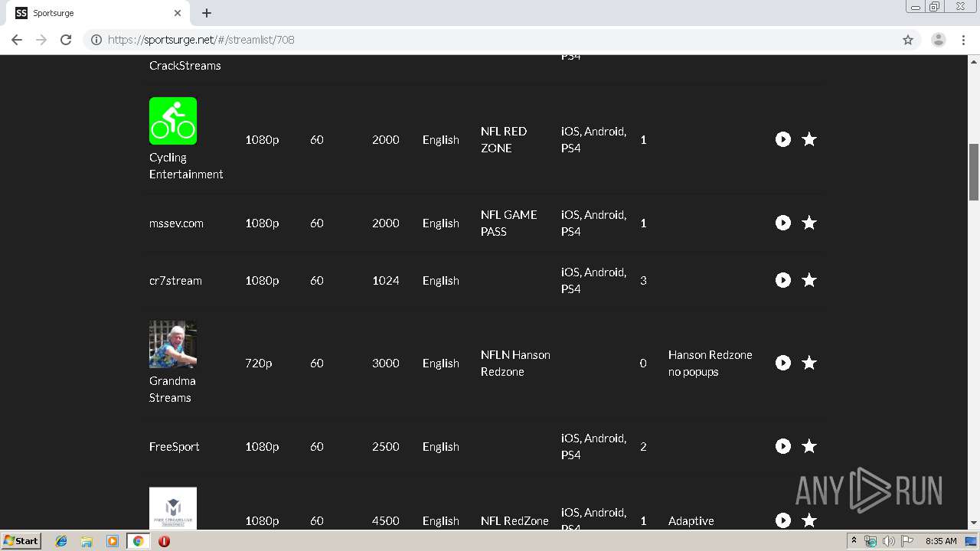The width and height of the screenshot is (980, 551).
Task: Star the FreeSport stream
Action: [x=809, y=446]
